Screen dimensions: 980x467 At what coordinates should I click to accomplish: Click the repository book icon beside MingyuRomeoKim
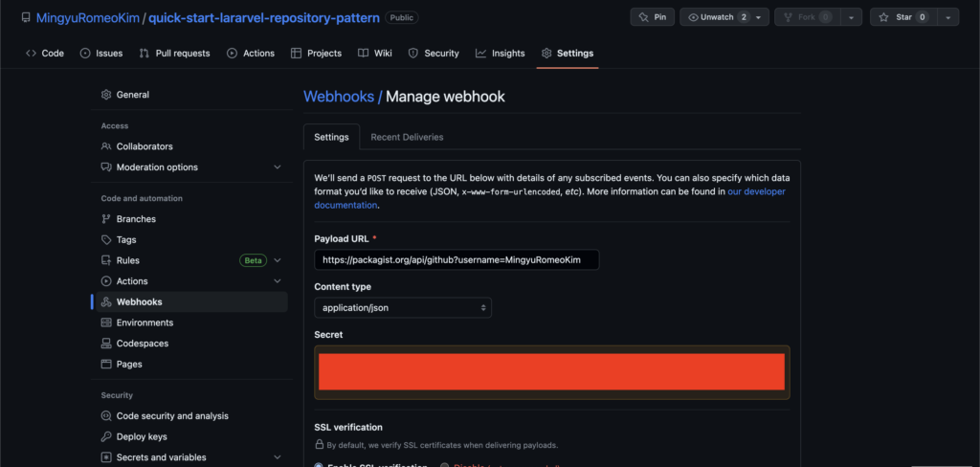[26, 17]
